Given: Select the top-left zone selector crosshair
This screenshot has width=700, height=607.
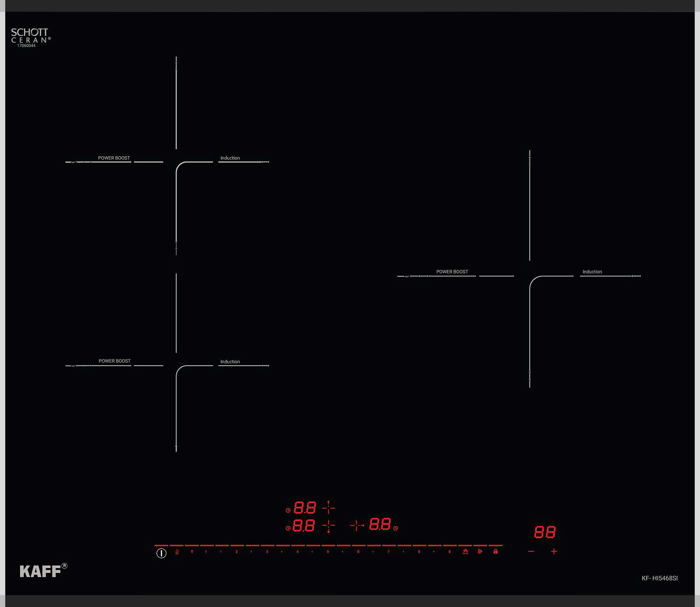Looking at the screenshot, I should tap(328, 508).
